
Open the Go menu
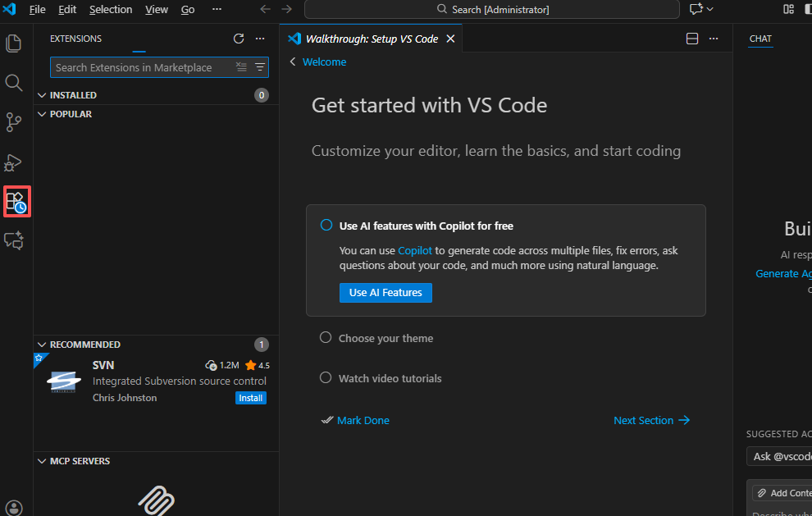coord(188,9)
